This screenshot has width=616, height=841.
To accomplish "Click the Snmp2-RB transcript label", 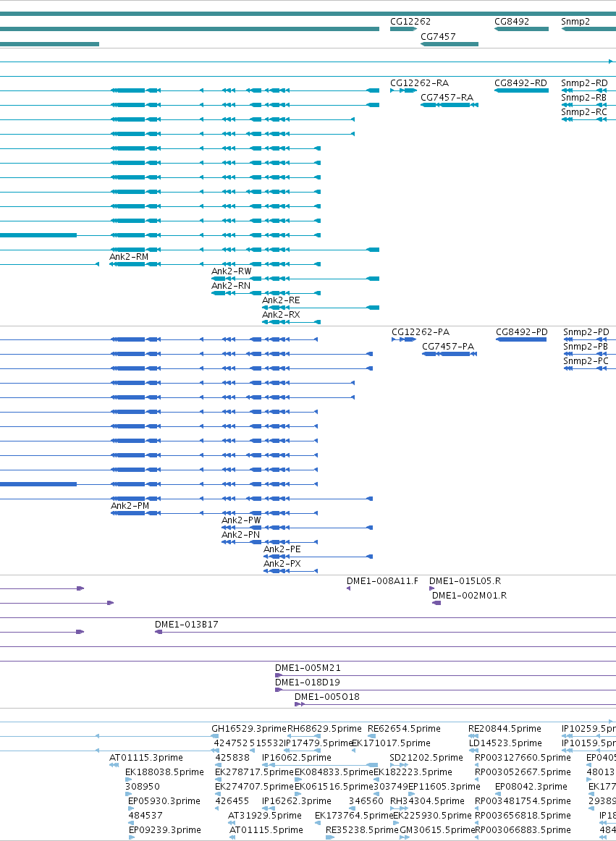I will (584, 98).
